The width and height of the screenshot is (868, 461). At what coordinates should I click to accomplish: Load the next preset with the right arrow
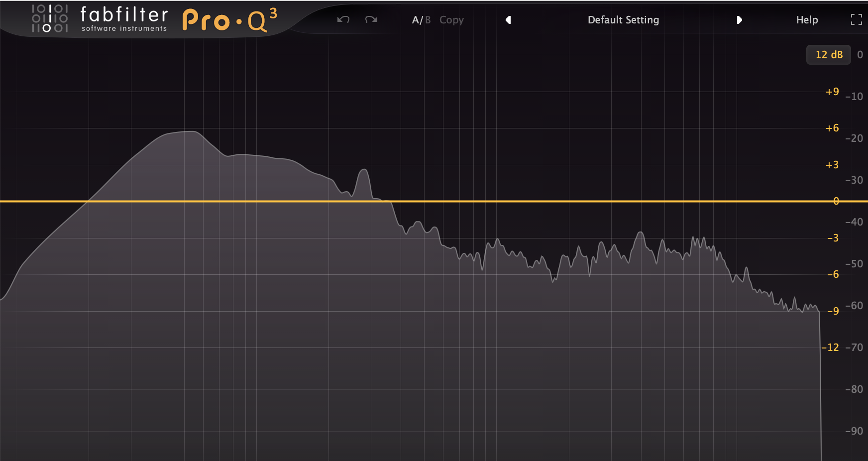[x=740, y=20]
